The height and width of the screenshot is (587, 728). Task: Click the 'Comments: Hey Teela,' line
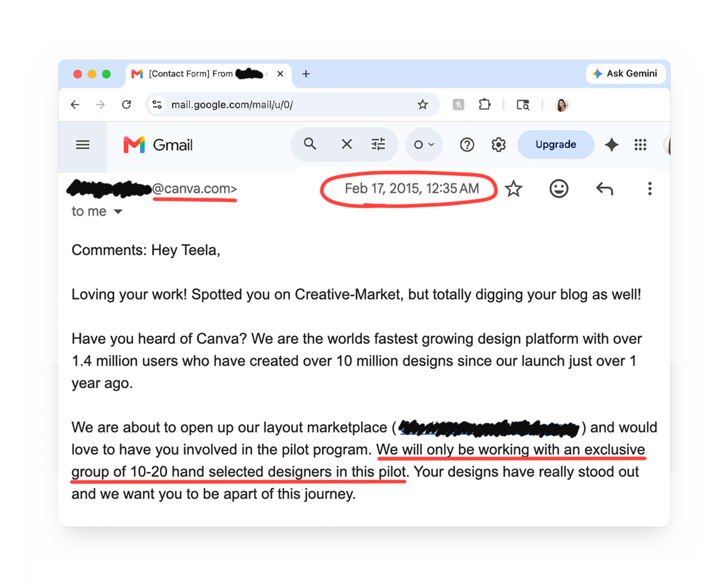click(146, 250)
